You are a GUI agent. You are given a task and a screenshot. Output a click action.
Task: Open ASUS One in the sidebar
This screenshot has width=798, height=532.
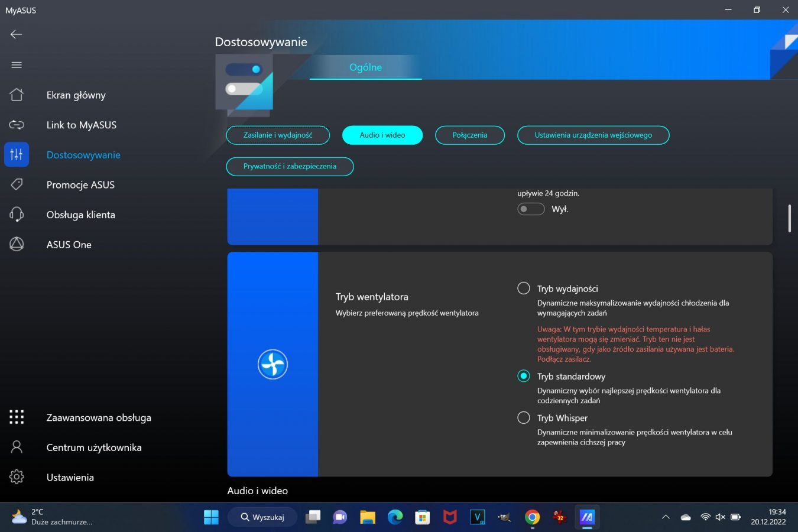click(x=69, y=245)
